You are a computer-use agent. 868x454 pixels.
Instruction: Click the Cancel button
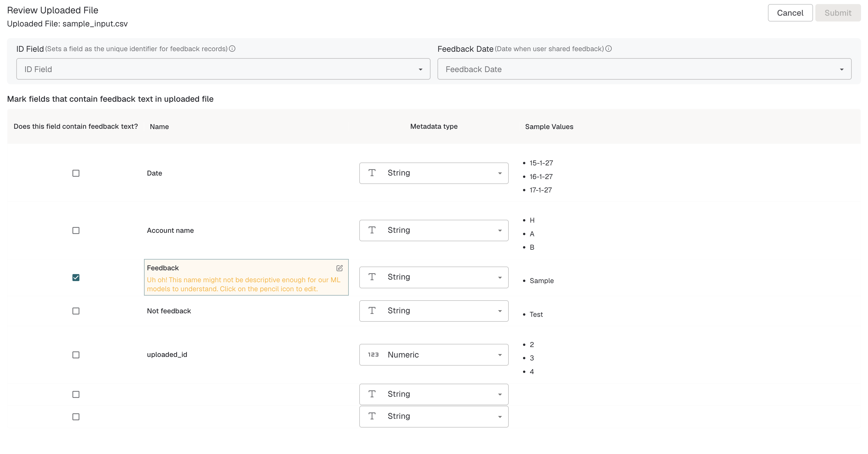point(790,13)
